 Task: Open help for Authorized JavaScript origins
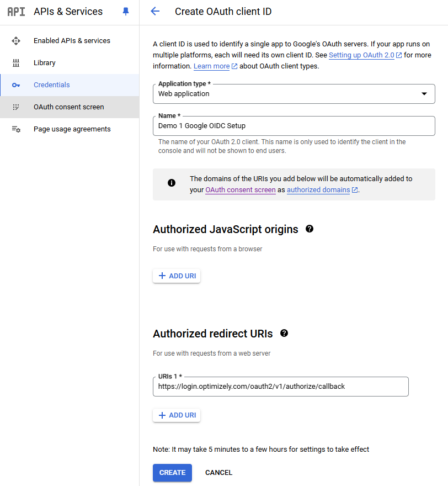coord(310,229)
